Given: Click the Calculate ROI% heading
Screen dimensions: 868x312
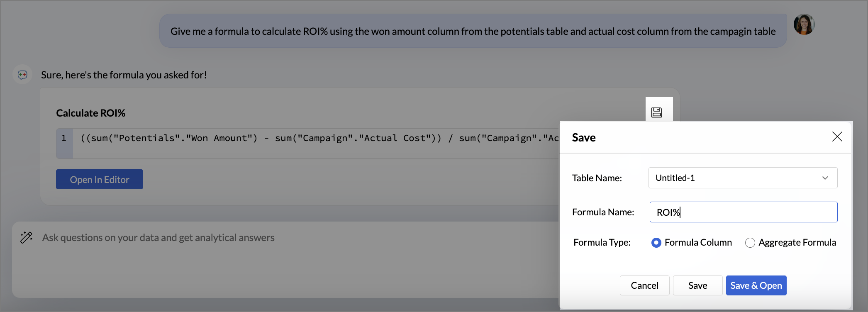Looking at the screenshot, I should tap(91, 113).
